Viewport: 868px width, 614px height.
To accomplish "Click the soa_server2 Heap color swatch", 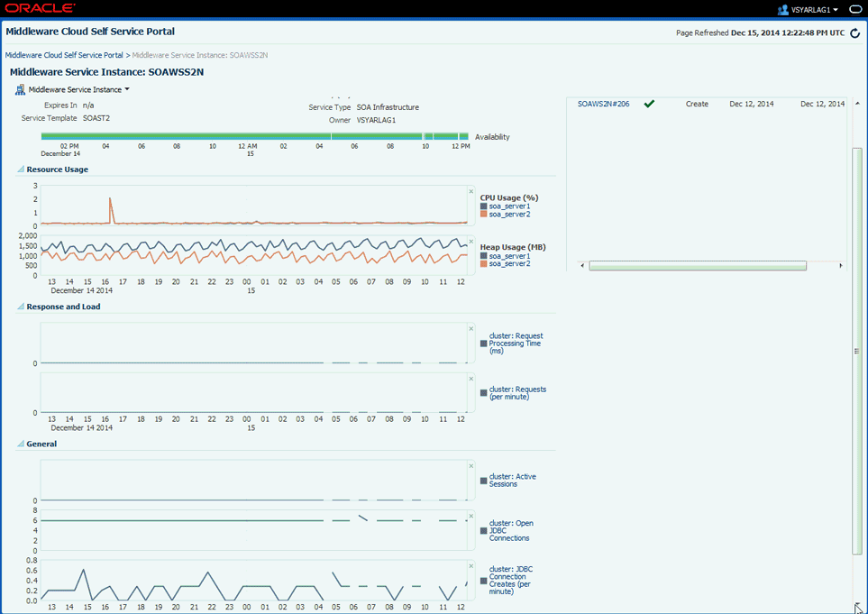I will tap(483, 264).
